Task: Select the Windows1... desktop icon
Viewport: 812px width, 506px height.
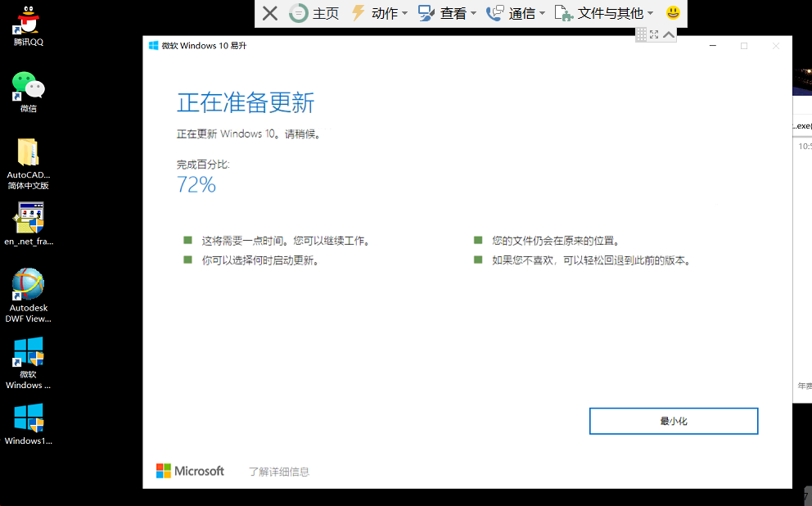Action: point(29,424)
